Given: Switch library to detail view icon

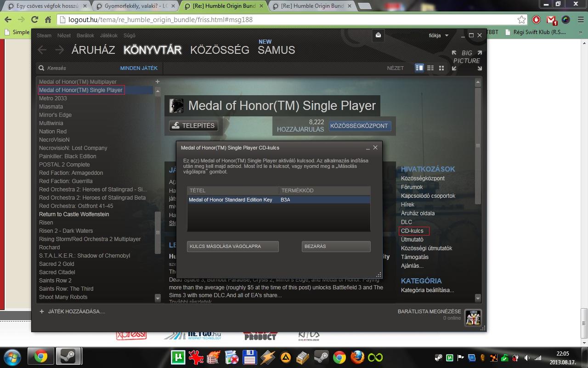Looking at the screenshot, I should [x=419, y=68].
